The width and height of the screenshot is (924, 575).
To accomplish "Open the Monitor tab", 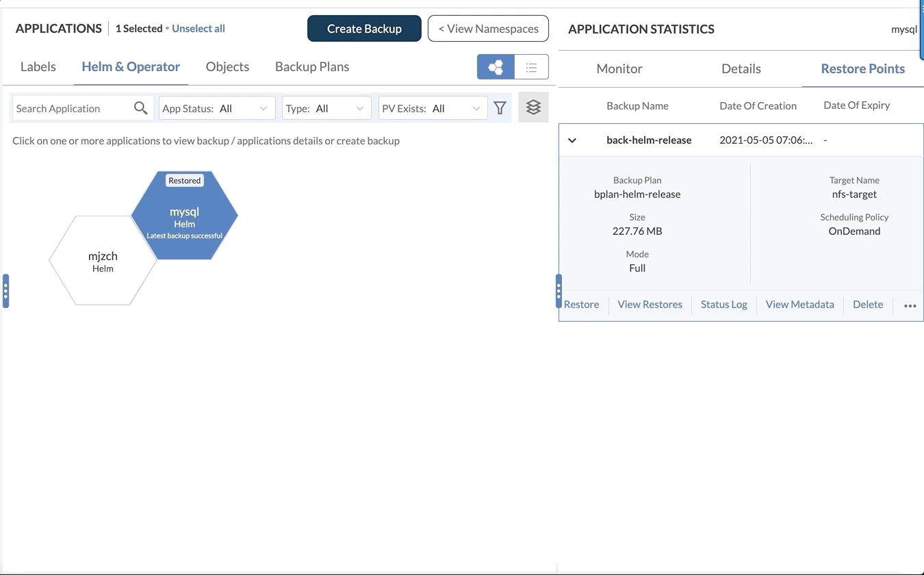I will click(619, 68).
